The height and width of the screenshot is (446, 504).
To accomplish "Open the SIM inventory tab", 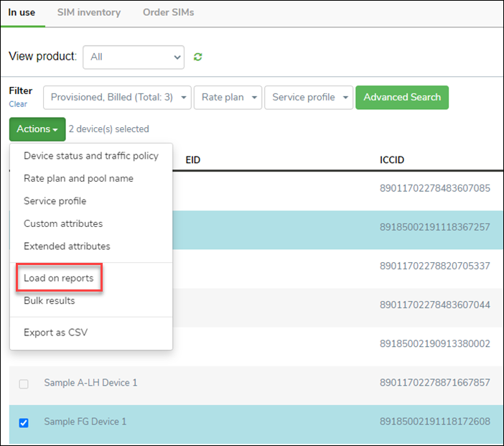I will (89, 12).
